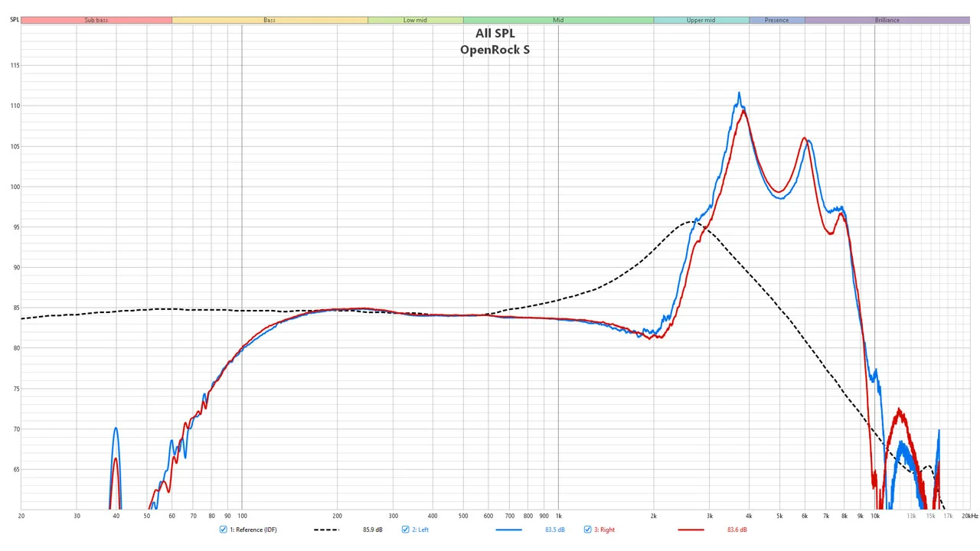
Task: Toggle the 1: Reference (IDF) trace checkbox
Action: (x=224, y=530)
